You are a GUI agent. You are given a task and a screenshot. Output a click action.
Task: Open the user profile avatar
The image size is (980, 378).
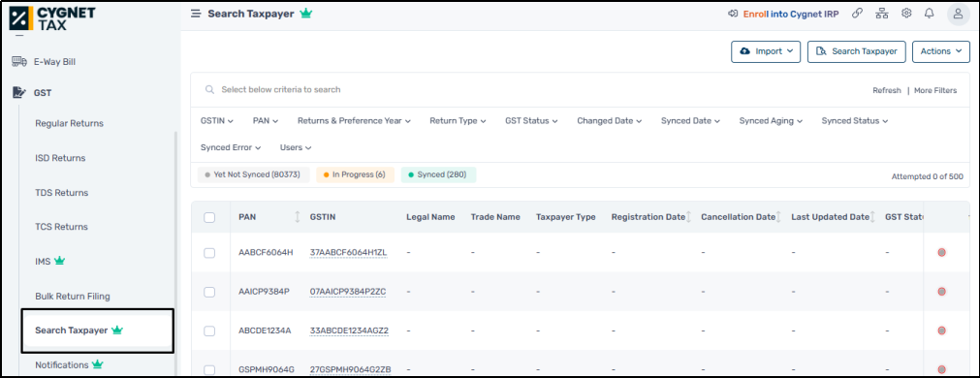click(x=958, y=14)
